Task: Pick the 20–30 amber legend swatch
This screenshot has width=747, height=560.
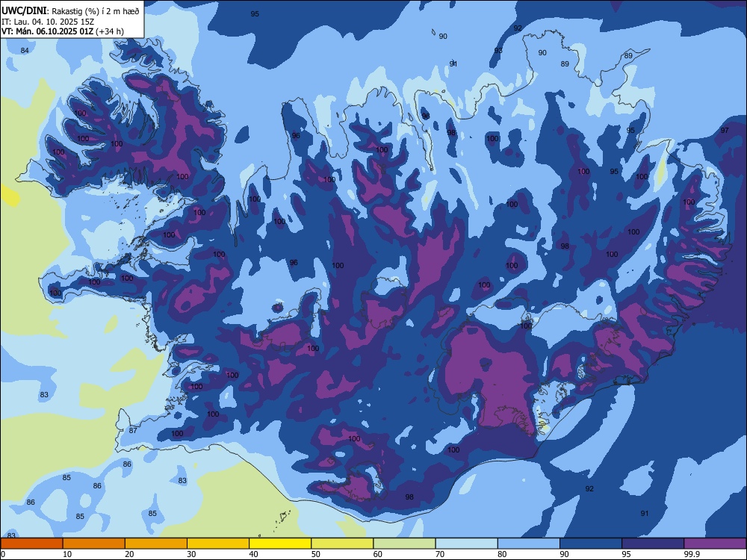Action: pos(156,544)
